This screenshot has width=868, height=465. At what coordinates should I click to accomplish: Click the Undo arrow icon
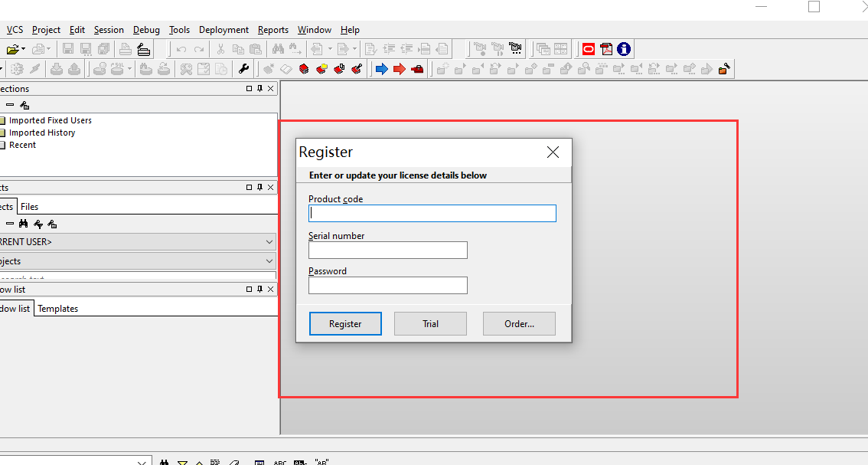[x=181, y=49]
